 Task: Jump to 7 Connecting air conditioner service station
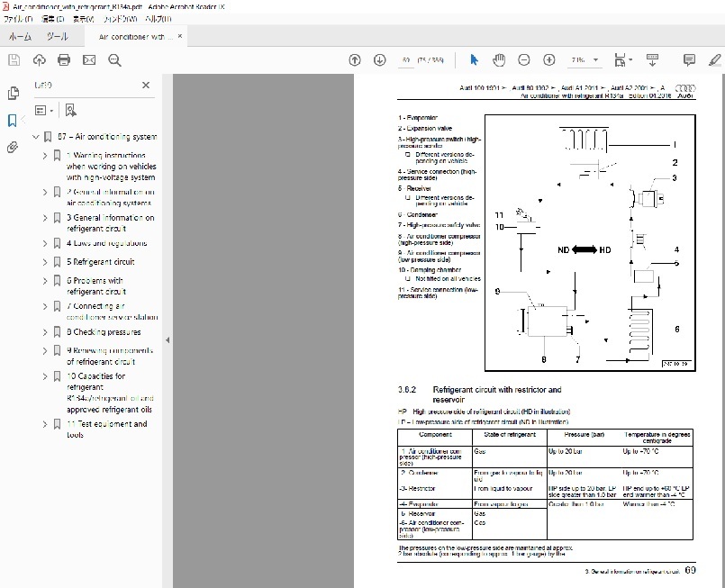(x=113, y=312)
